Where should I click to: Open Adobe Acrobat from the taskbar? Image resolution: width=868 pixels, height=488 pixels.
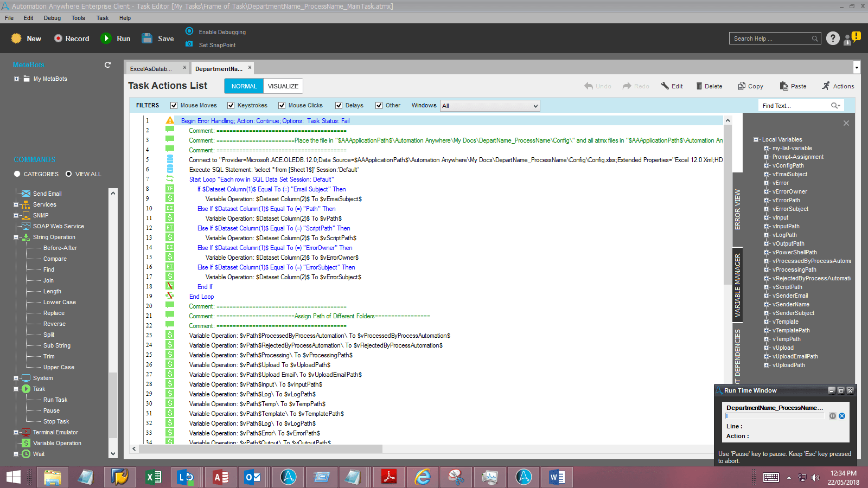click(x=389, y=477)
